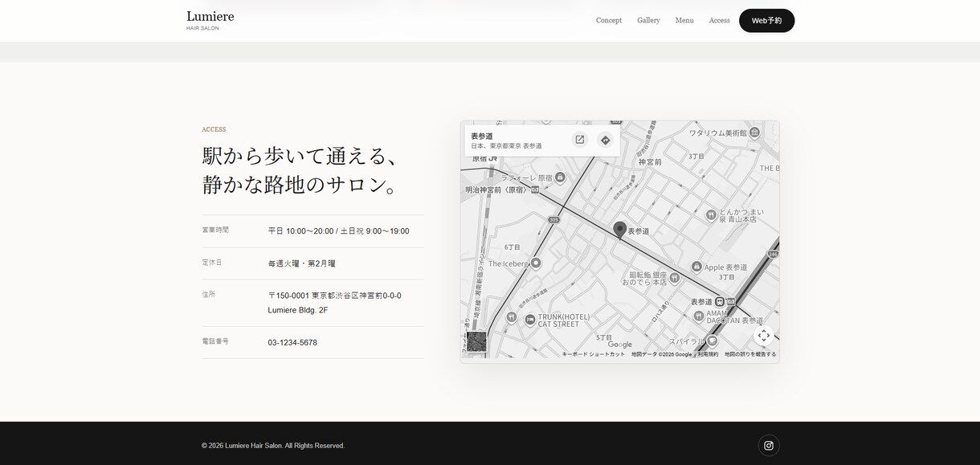Click the 営業時間 row label
Viewport: 980px width, 465px height.
tap(215, 230)
